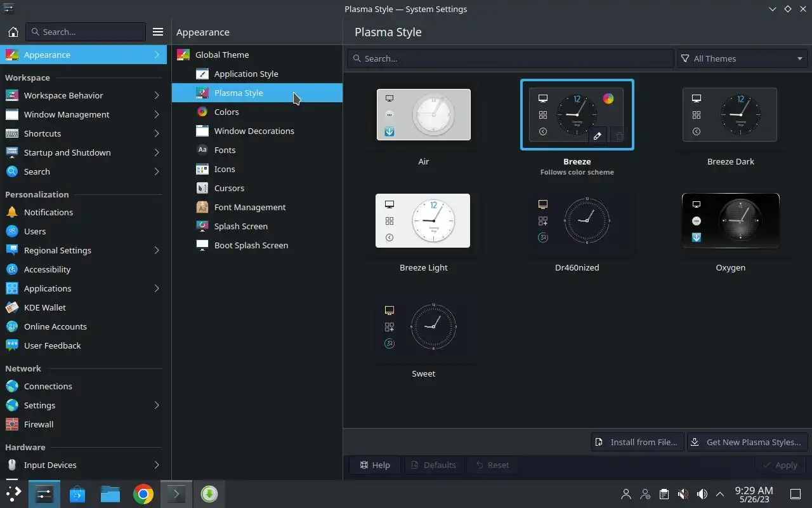The width and height of the screenshot is (812, 508).
Task: Open the hamburger menu beside sidebar search
Action: [158, 32]
